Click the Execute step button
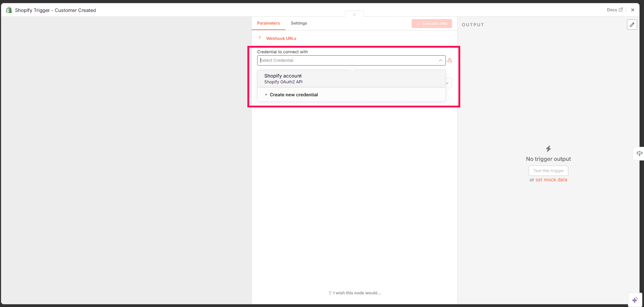This screenshot has height=307, width=644. (x=431, y=24)
